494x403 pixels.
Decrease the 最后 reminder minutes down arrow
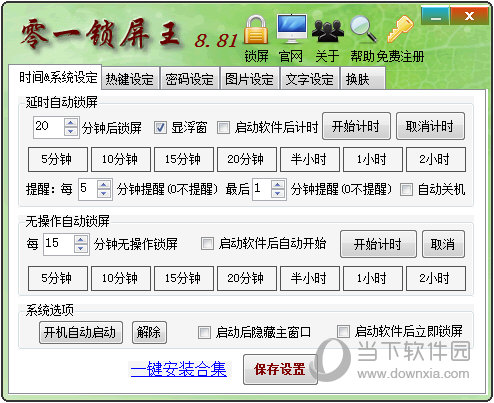[x=278, y=193]
